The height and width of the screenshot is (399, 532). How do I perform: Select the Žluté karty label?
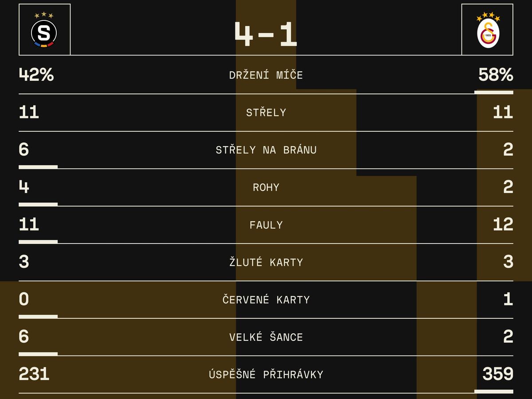266,262
